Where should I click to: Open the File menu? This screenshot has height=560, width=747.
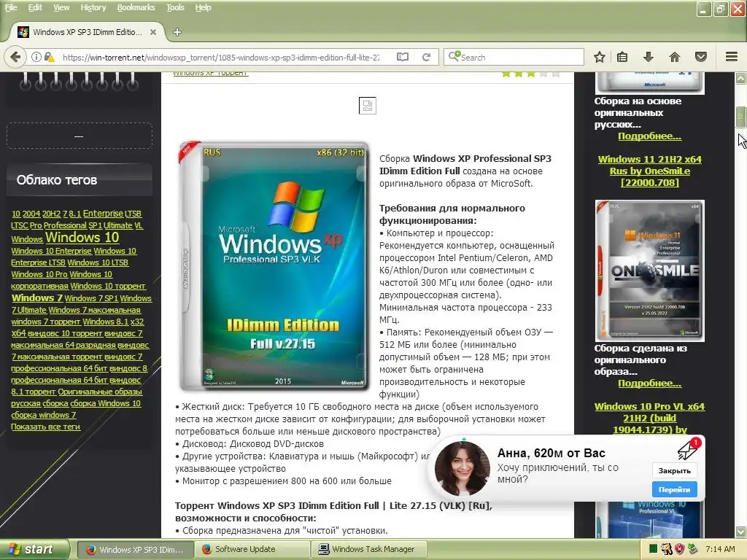point(11,7)
